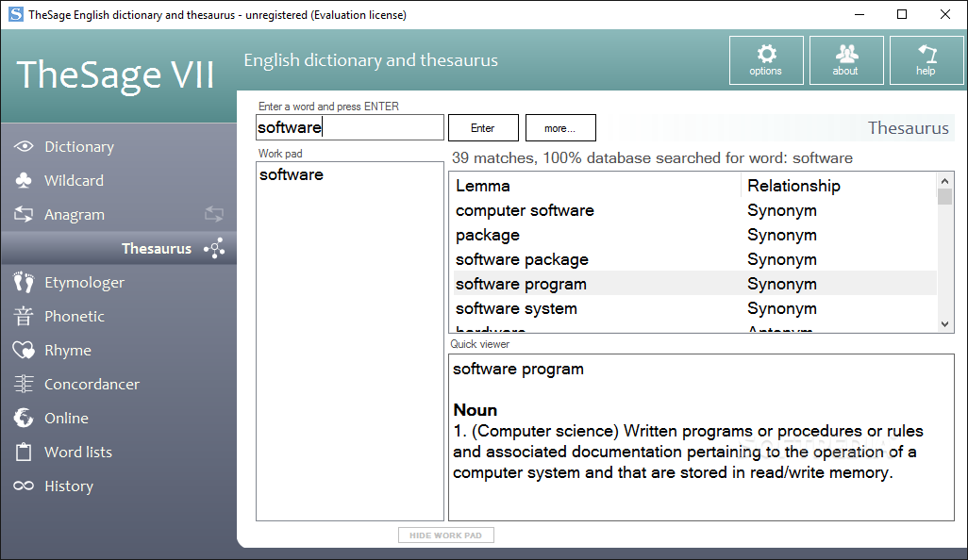Close TheSage window
The height and width of the screenshot is (560, 968).
click(945, 14)
